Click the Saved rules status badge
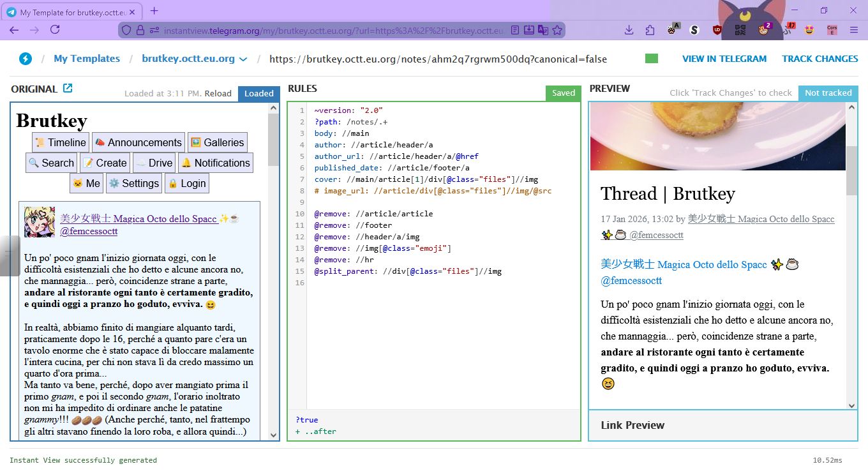 (563, 93)
